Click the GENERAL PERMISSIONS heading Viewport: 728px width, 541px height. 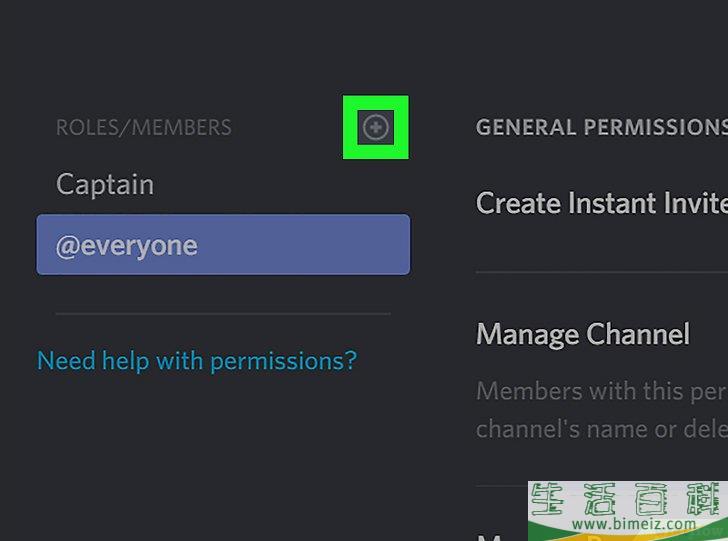click(x=601, y=128)
